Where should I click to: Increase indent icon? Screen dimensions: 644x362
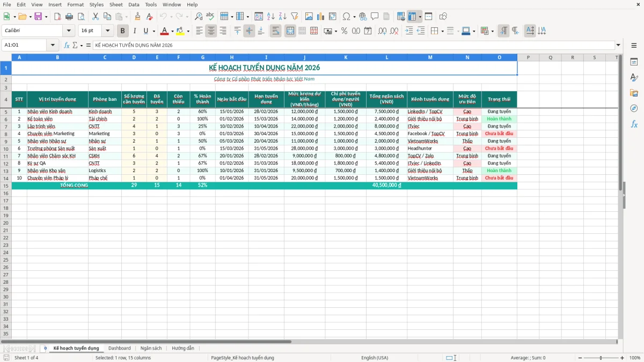point(409,31)
